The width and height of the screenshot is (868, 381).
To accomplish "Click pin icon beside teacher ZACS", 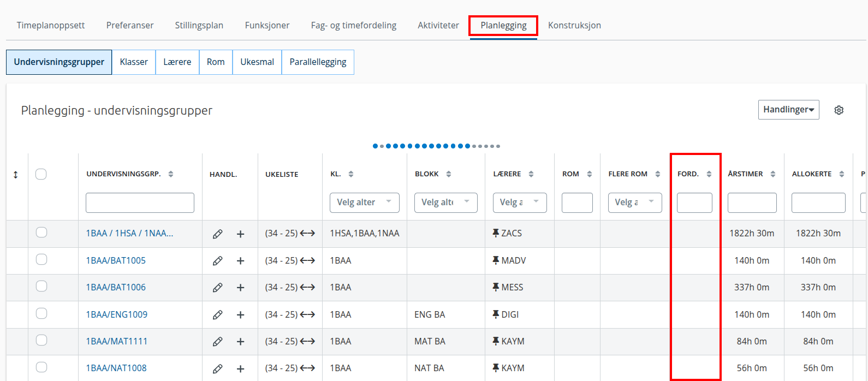I will click(496, 233).
